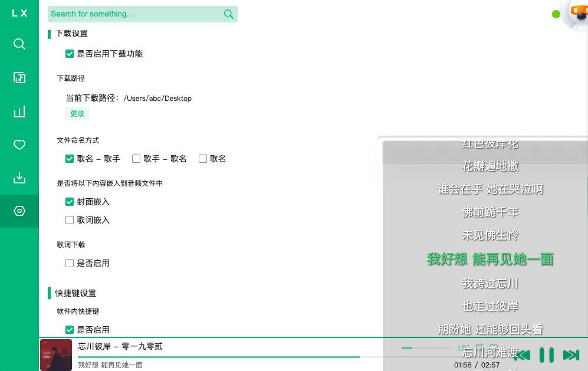Click the 更改 download path button

(77, 114)
